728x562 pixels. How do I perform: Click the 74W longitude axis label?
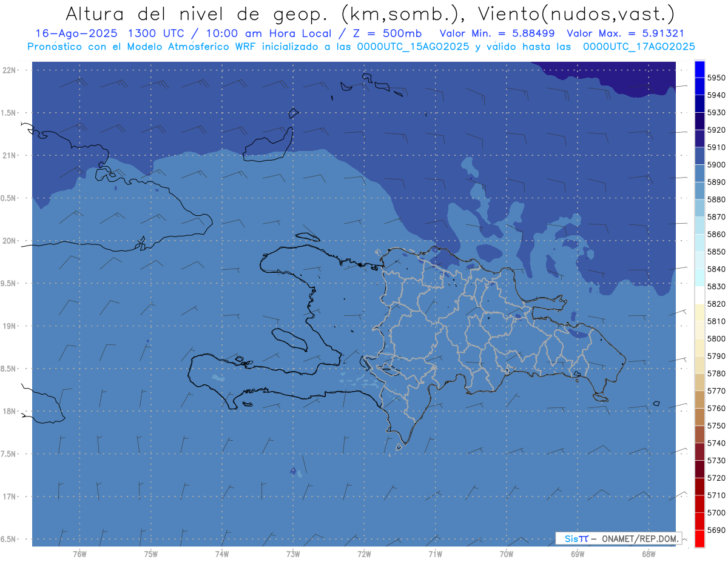tap(222, 554)
